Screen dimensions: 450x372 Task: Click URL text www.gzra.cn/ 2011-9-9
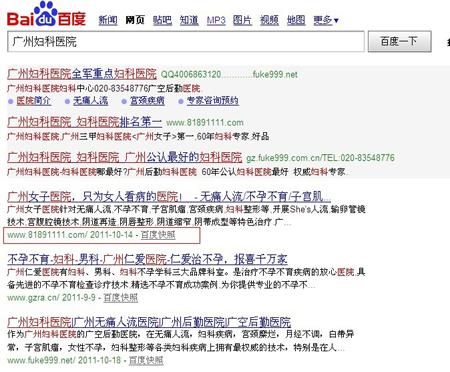[x=51, y=297]
